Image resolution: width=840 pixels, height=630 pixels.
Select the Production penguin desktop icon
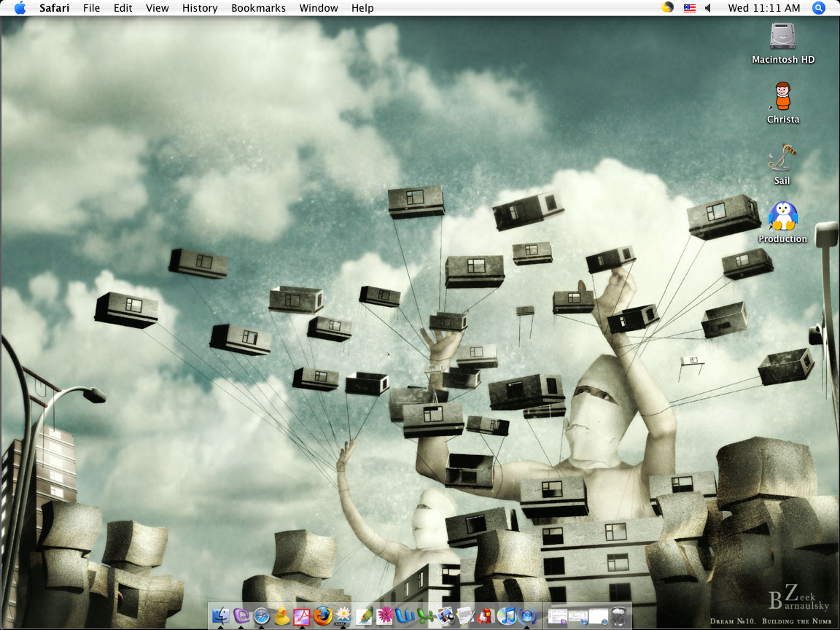tap(782, 222)
